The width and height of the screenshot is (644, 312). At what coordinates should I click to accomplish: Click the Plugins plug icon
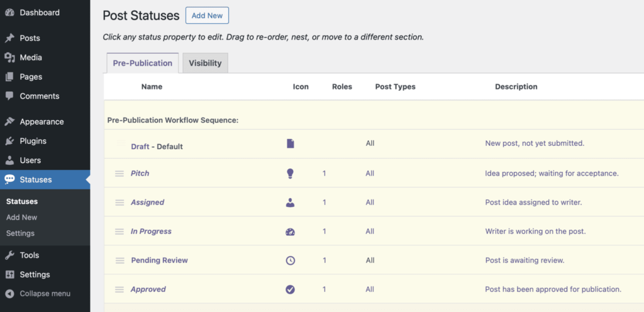coord(9,141)
